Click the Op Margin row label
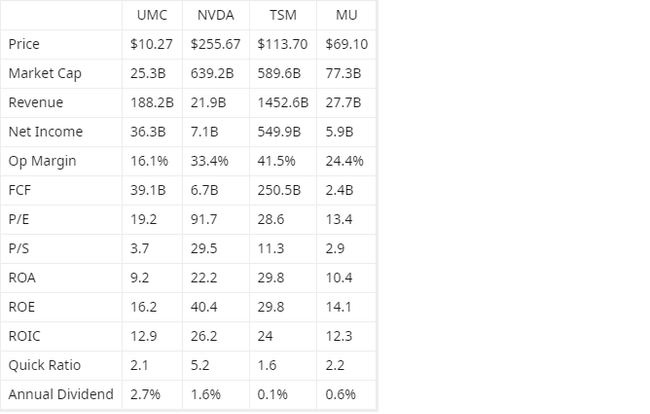Image resolution: width=650 pixels, height=414 pixels. click(42, 160)
